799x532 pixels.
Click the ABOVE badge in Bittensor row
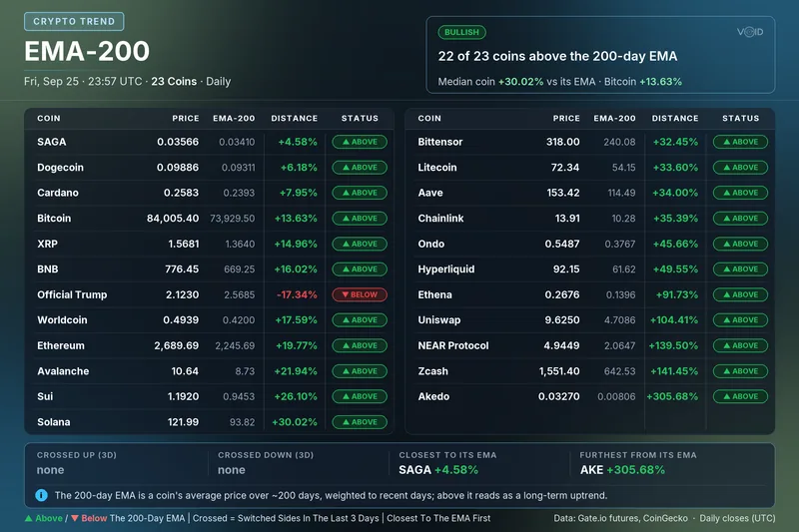point(740,142)
